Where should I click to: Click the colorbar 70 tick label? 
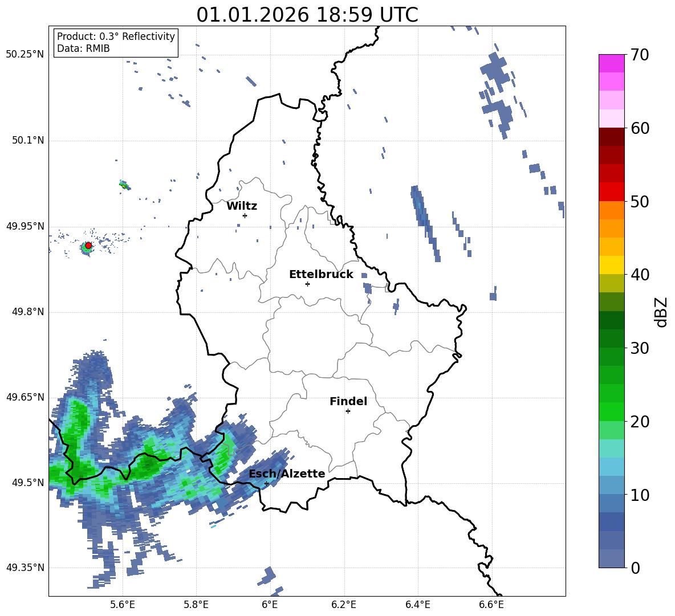coord(640,55)
